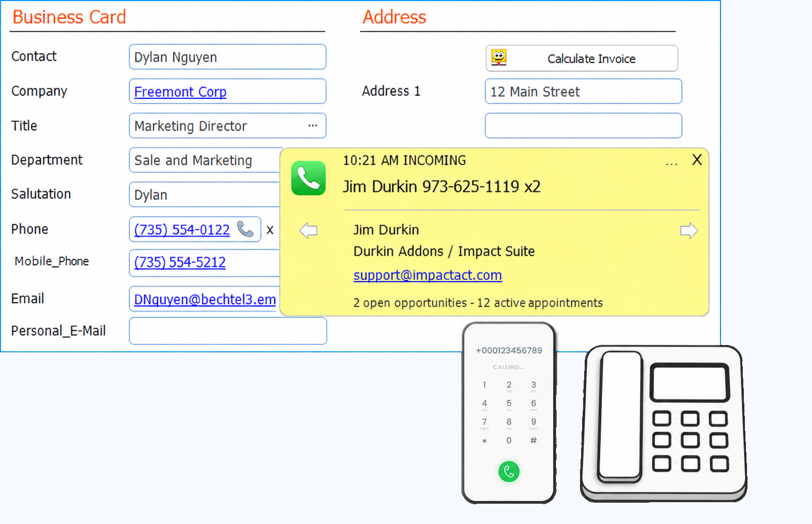Image resolution: width=812 pixels, height=524 pixels.
Task: Tap the # key on smartphone keypad
Action: [533, 441]
